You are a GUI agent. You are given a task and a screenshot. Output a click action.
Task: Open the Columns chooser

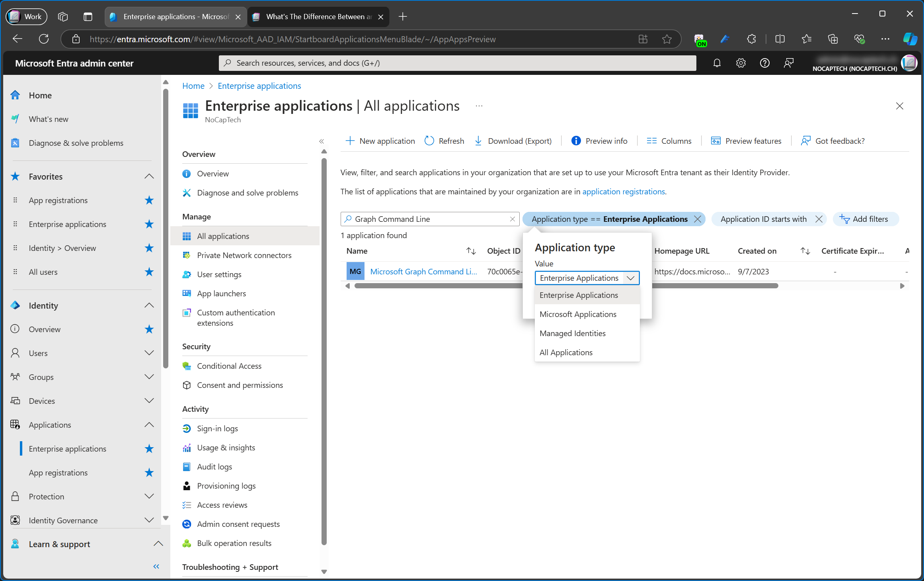pyautogui.click(x=669, y=141)
